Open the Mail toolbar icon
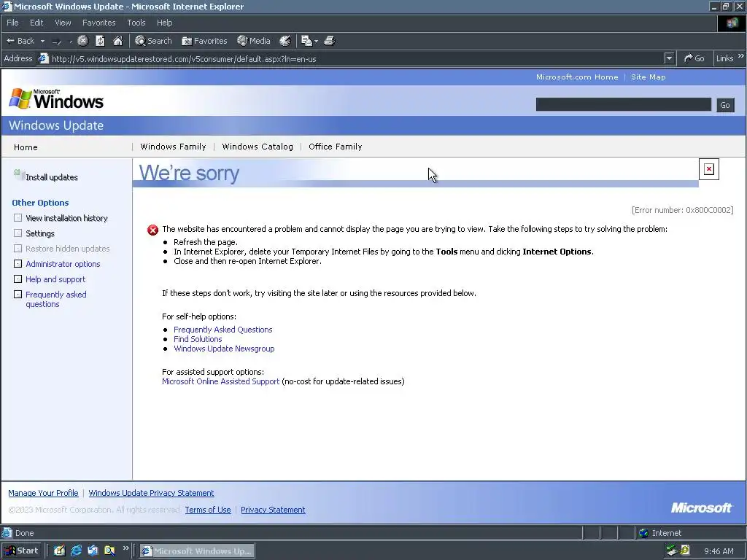This screenshot has height=560, width=747. click(307, 41)
